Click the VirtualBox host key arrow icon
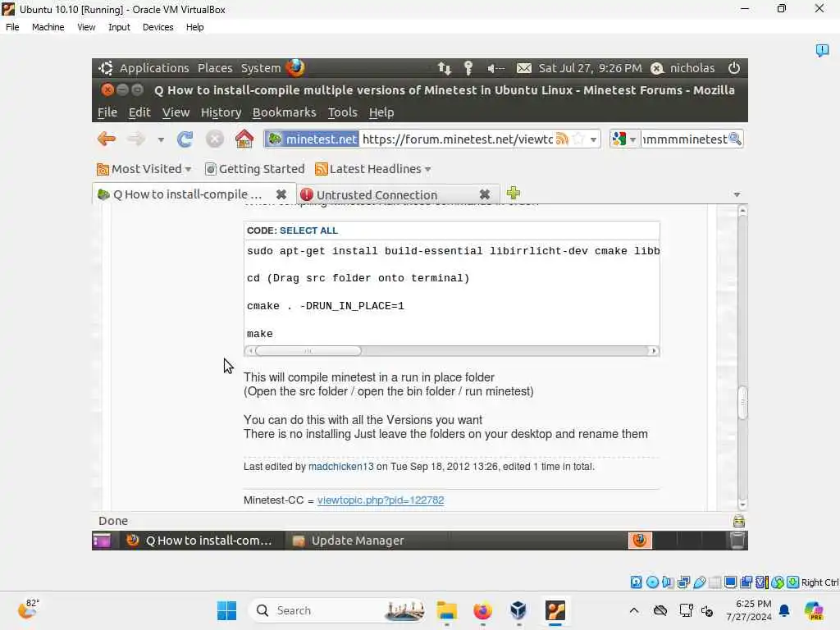The image size is (840, 630). (793, 582)
